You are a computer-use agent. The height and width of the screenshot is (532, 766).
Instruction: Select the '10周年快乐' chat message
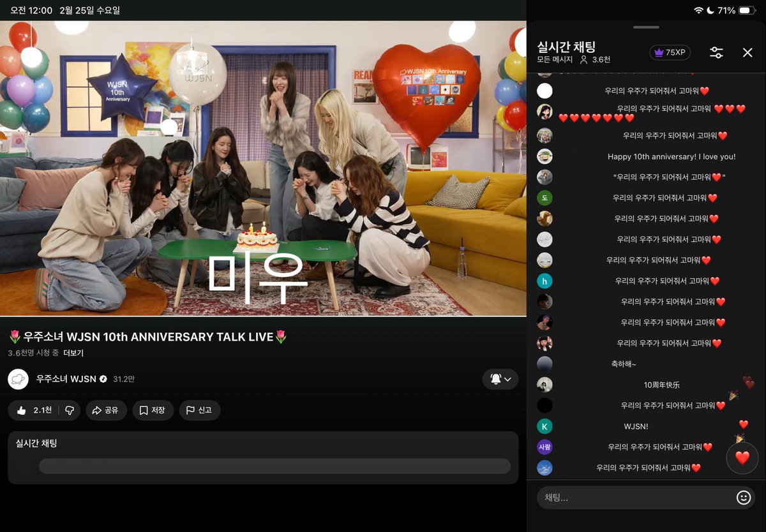point(662,385)
